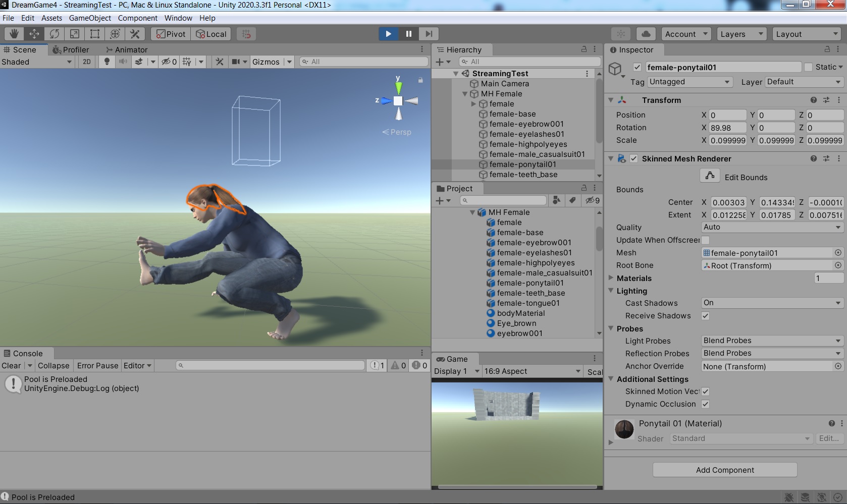This screenshot has height=504, width=847.
Task: Search by label icon in Project
Action: pos(572,200)
